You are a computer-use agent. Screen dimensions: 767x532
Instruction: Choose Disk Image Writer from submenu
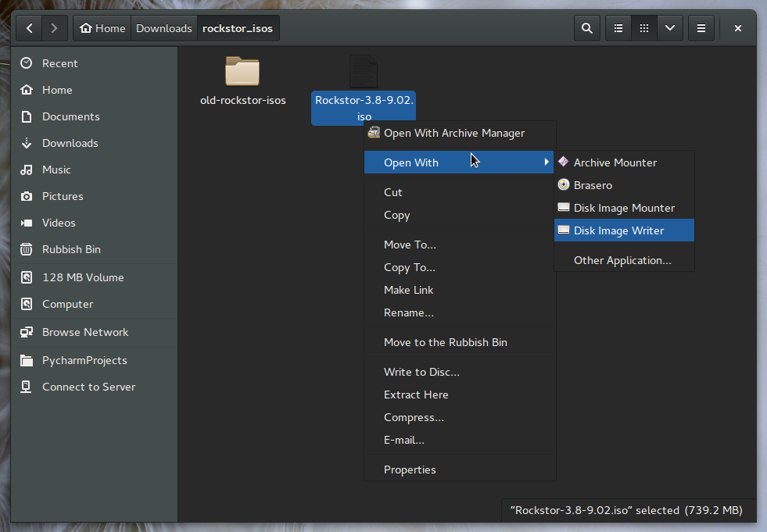[x=618, y=230]
